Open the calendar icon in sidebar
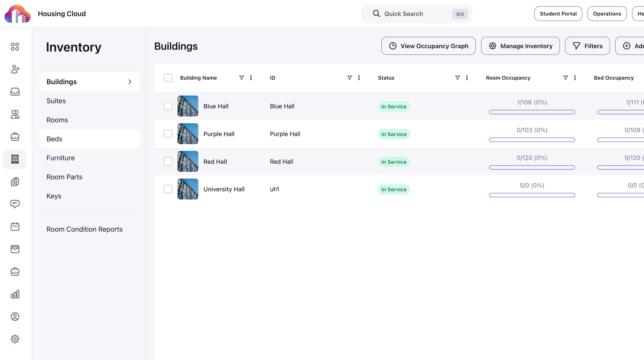The image size is (644, 360). pos(15,226)
